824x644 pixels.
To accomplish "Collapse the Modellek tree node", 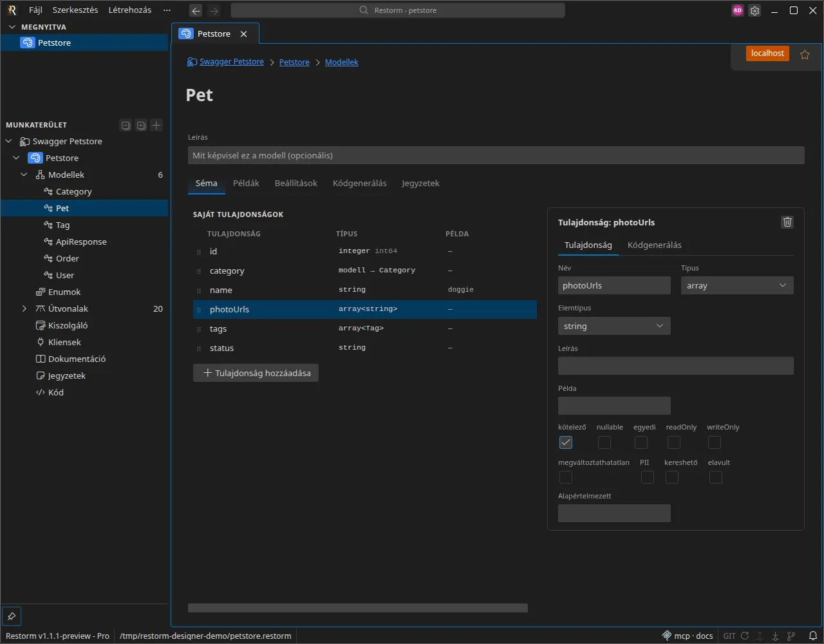I will coord(24,175).
